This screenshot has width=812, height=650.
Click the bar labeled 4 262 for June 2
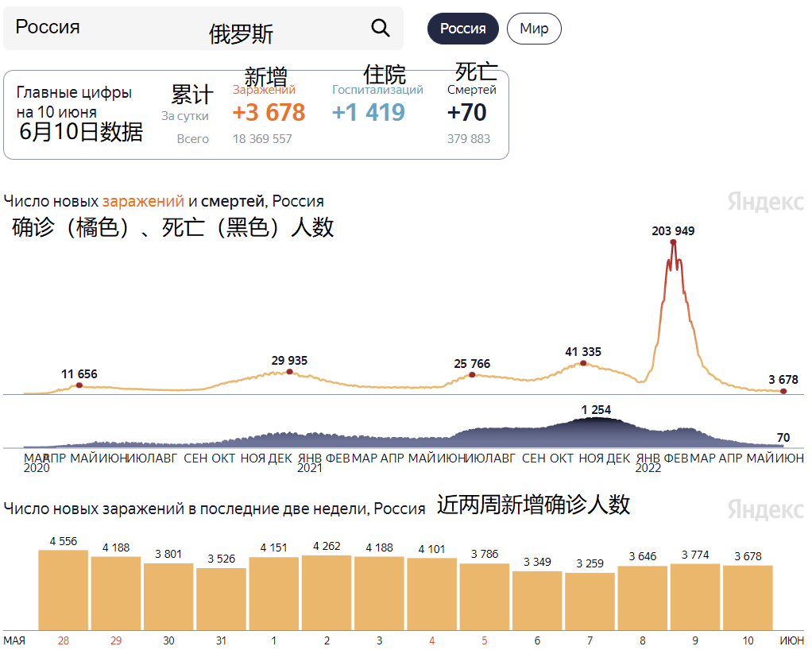coord(326,588)
